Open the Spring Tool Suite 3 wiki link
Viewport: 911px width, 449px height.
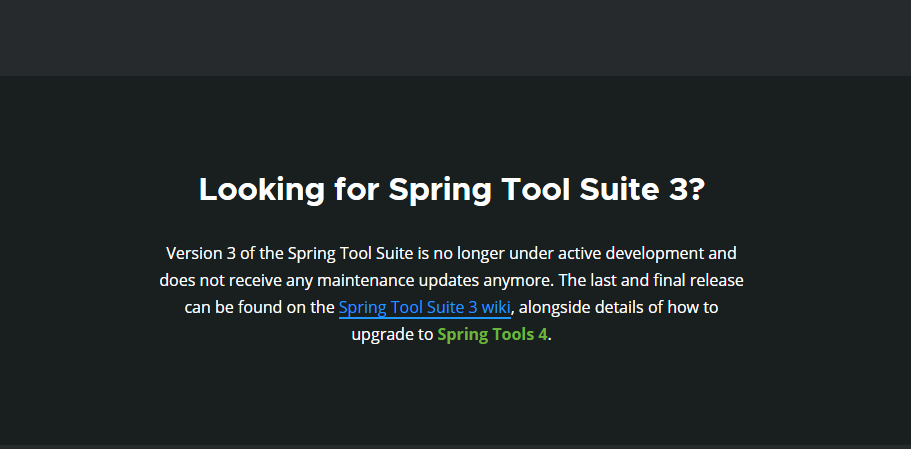tap(424, 307)
